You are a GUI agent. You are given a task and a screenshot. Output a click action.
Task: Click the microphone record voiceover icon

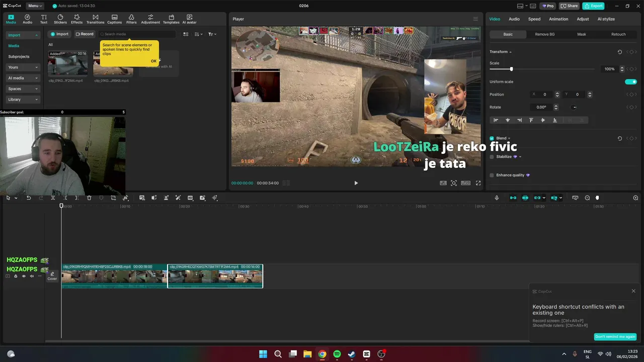coord(497,198)
